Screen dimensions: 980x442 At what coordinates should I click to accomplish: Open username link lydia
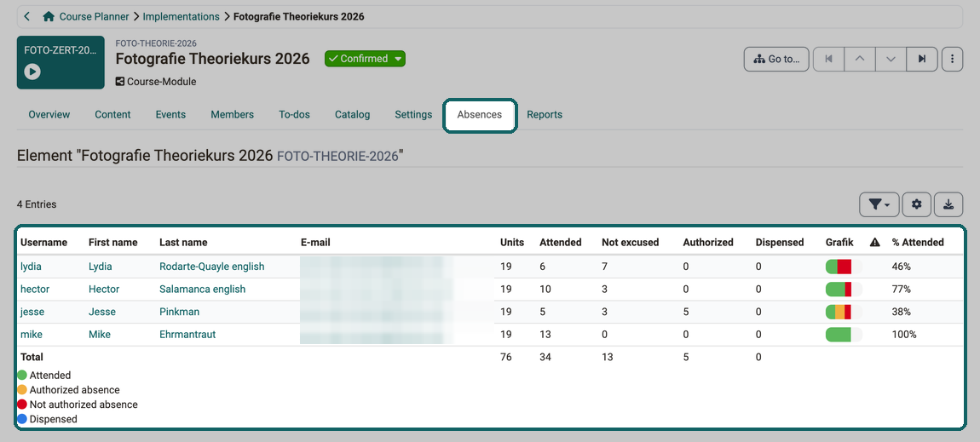31,267
